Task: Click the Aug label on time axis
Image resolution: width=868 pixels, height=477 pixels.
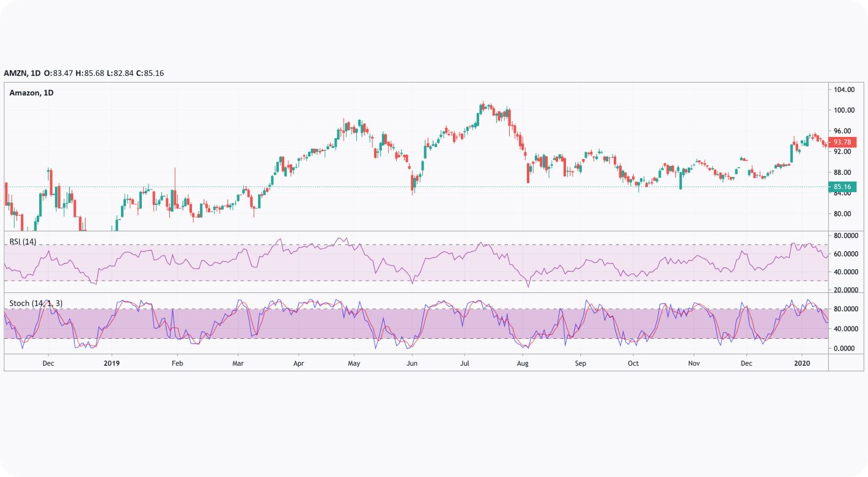Action: click(x=523, y=363)
